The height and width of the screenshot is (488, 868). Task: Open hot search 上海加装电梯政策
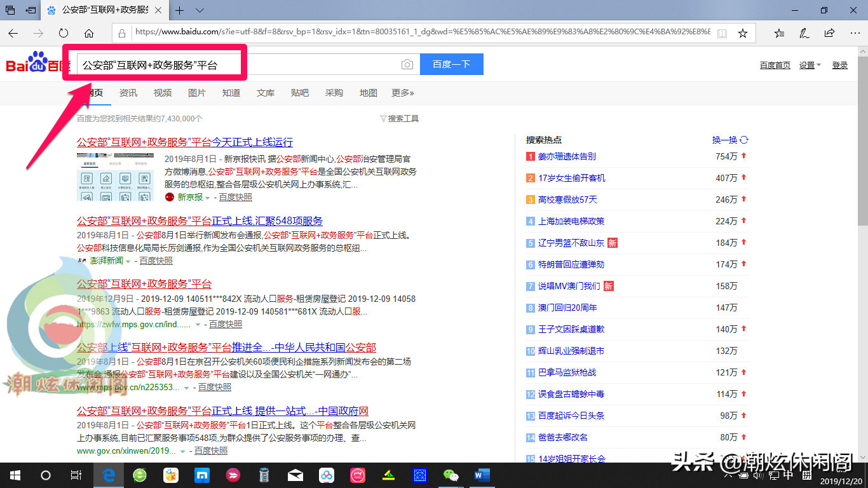click(x=571, y=221)
